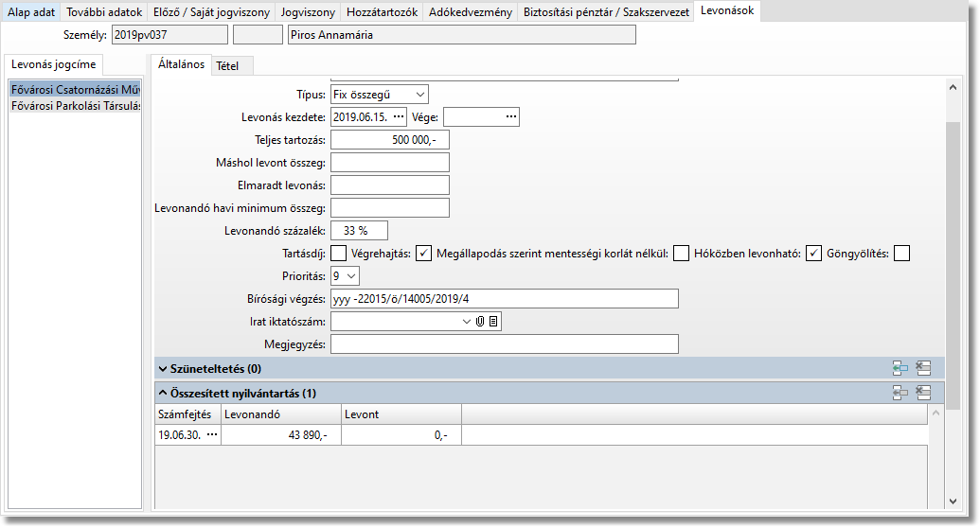Toggle the Tartásdíj checkbox
This screenshot has width=980, height=528.
point(338,254)
